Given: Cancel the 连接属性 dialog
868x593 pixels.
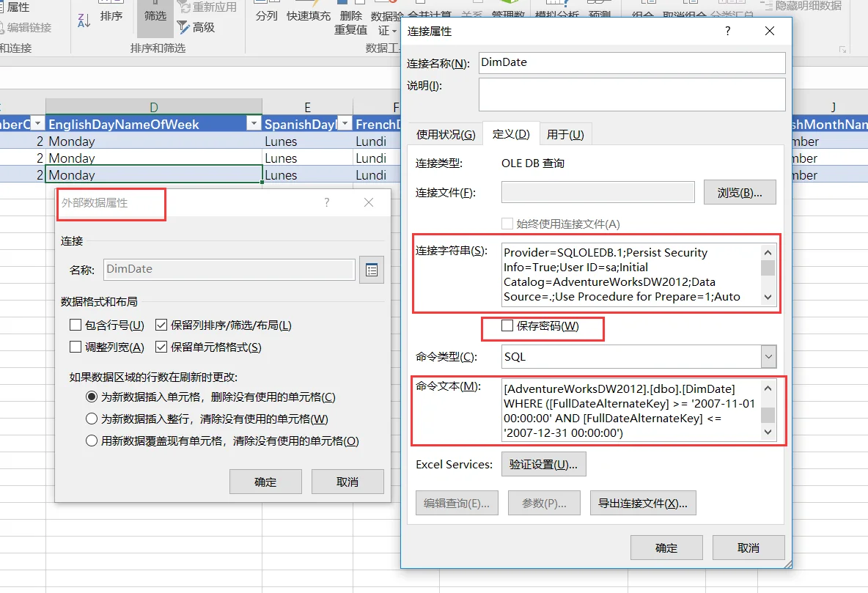Looking at the screenshot, I should [749, 548].
